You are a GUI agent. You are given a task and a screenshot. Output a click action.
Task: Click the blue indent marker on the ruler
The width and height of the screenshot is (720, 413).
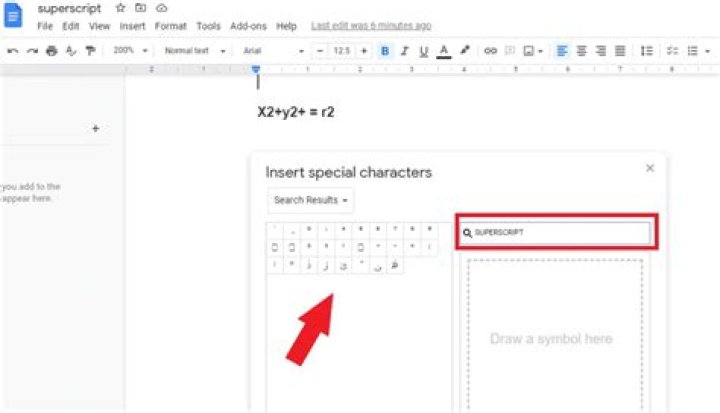point(256,69)
